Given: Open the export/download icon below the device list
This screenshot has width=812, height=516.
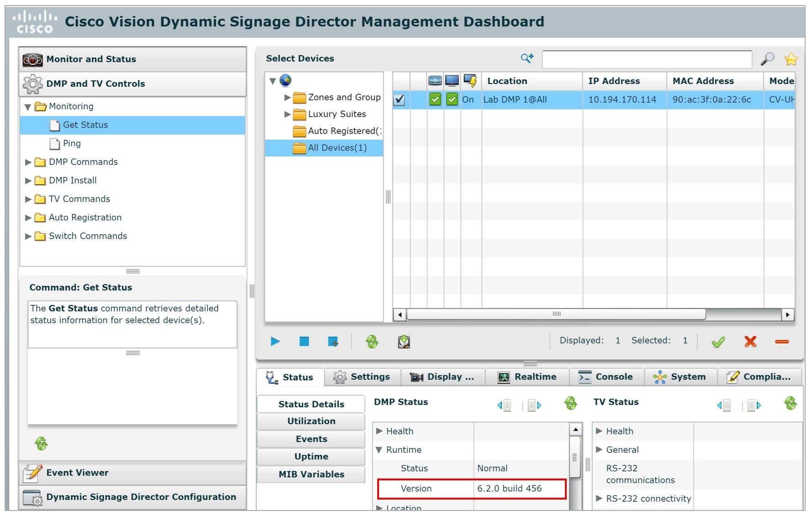Looking at the screenshot, I should pos(404,341).
